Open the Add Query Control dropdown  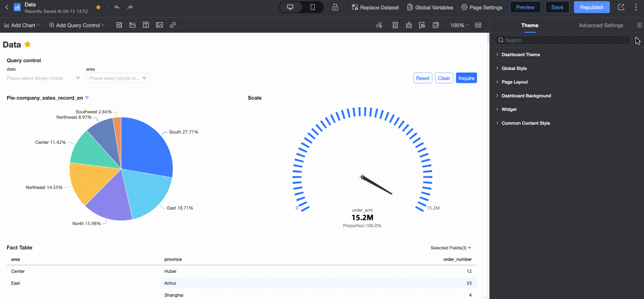click(77, 25)
